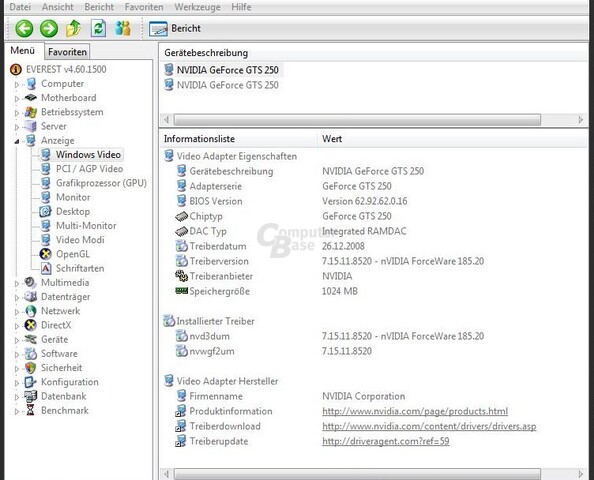The width and height of the screenshot is (594, 480).
Task: Click the Geräte devices icon
Action: click(x=30, y=339)
